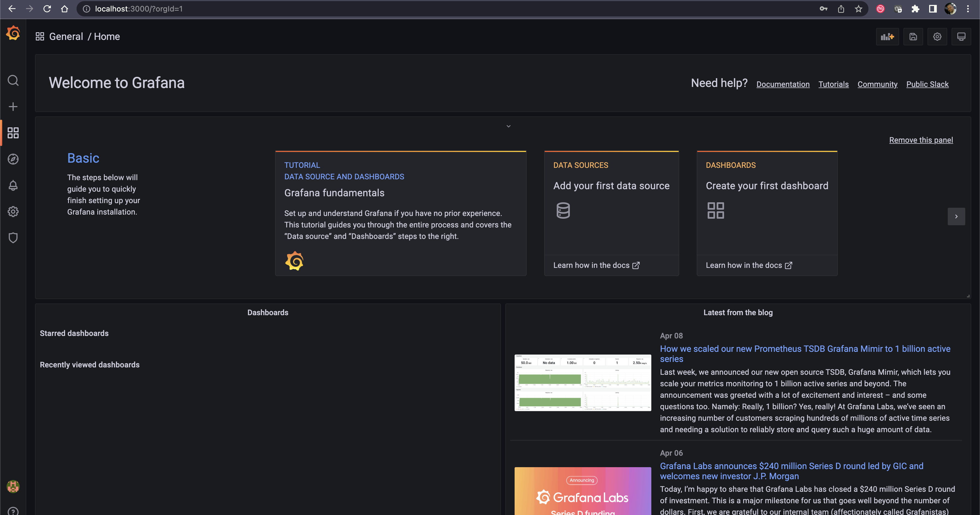980x515 pixels.
Task: Toggle browser side panel icon
Action: click(x=933, y=9)
